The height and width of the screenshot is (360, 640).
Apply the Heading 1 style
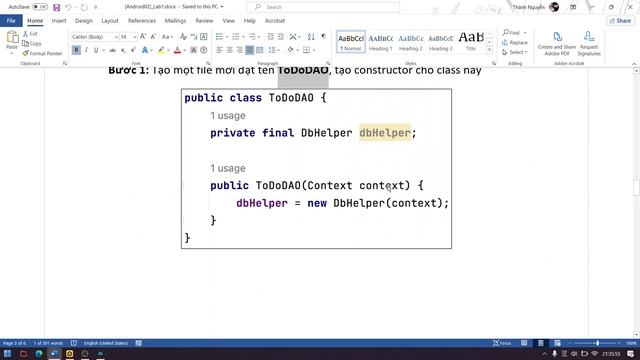click(x=380, y=42)
